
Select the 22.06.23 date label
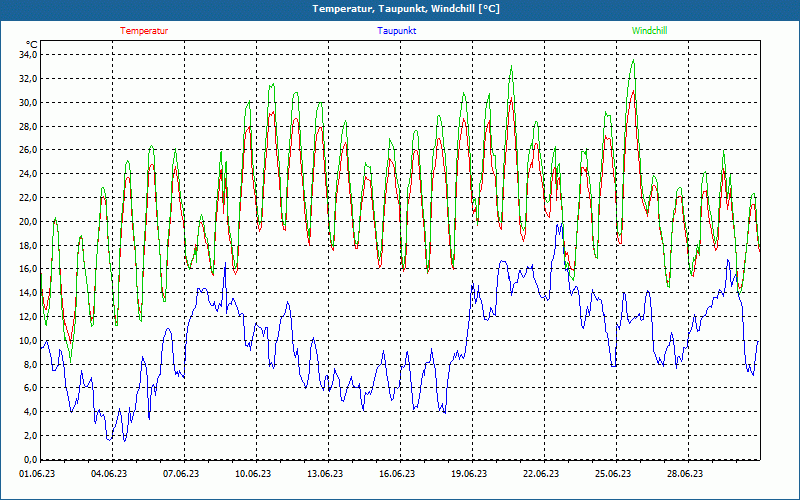(x=541, y=473)
